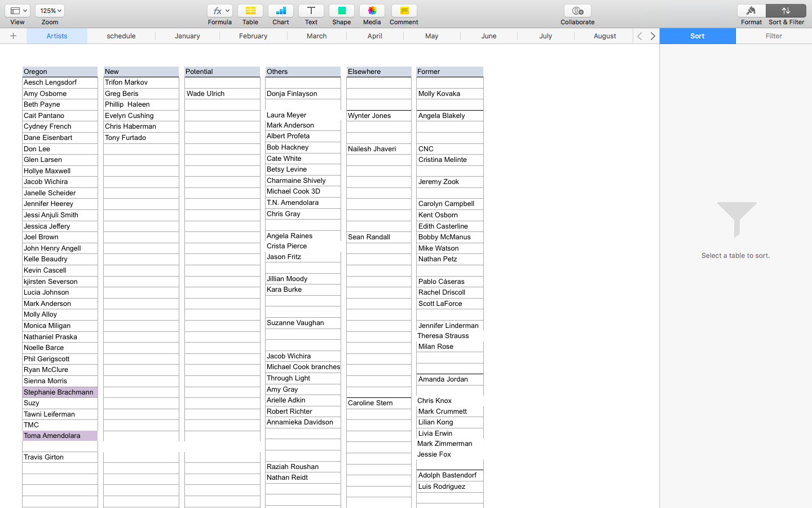Click the Sean Randall cell
The width and height of the screenshot is (812, 508).
pos(379,237)
